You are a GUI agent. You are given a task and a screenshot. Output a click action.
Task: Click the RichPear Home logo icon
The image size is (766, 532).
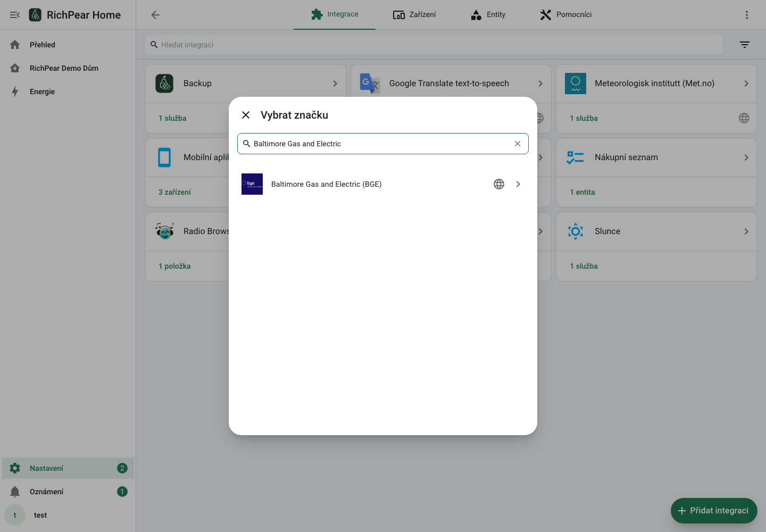point(35,15)
